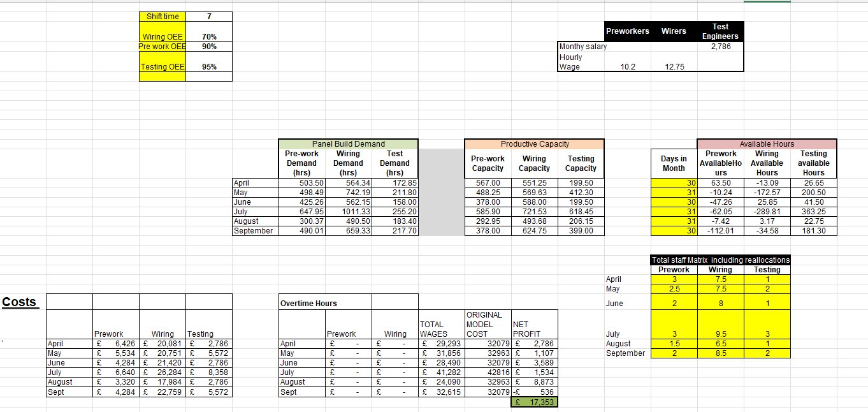Select the Shift time value cell showing 7
Screen dimensions: 868x412
[210, 16]
